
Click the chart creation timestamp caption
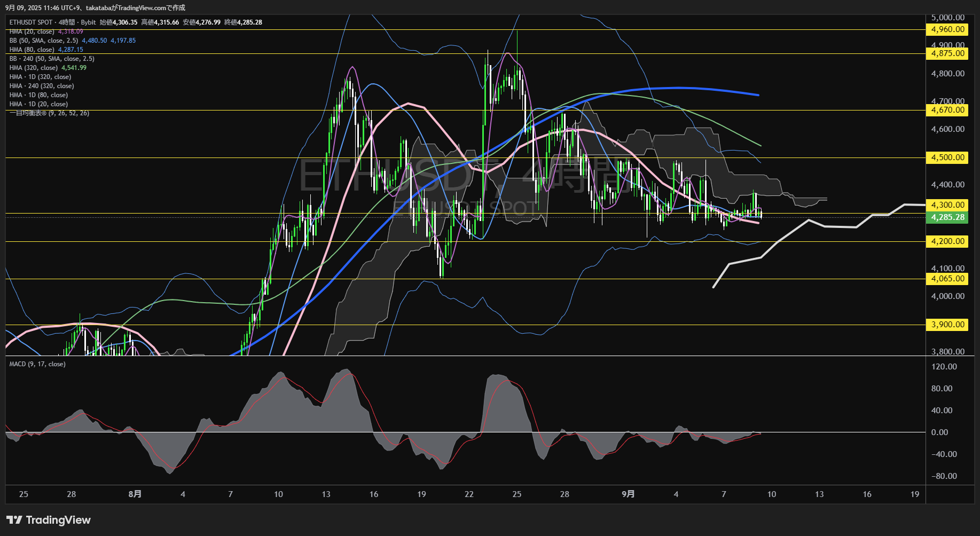click(x=95, y=8)
